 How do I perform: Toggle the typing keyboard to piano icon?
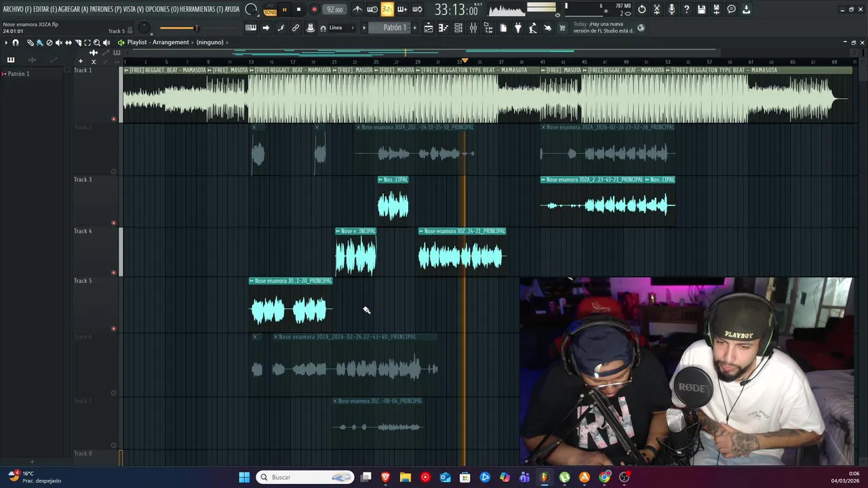click(x=251, y=28)
